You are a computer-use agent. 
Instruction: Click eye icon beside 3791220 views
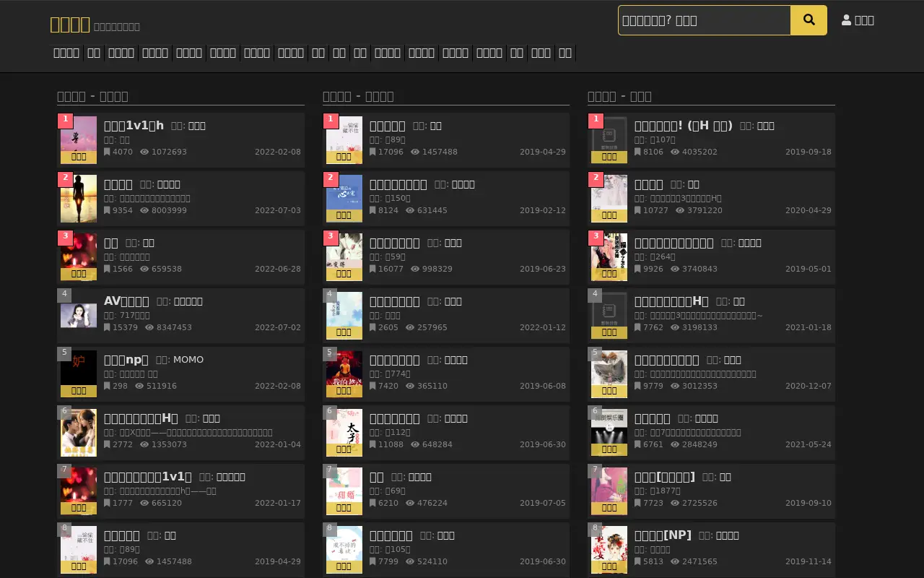pos(680,211)
